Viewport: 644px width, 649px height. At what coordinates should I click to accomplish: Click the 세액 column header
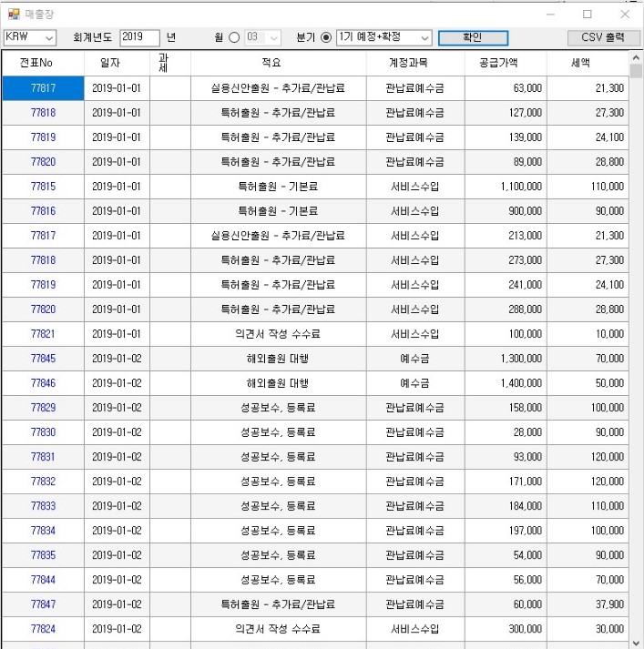[588, 63]
